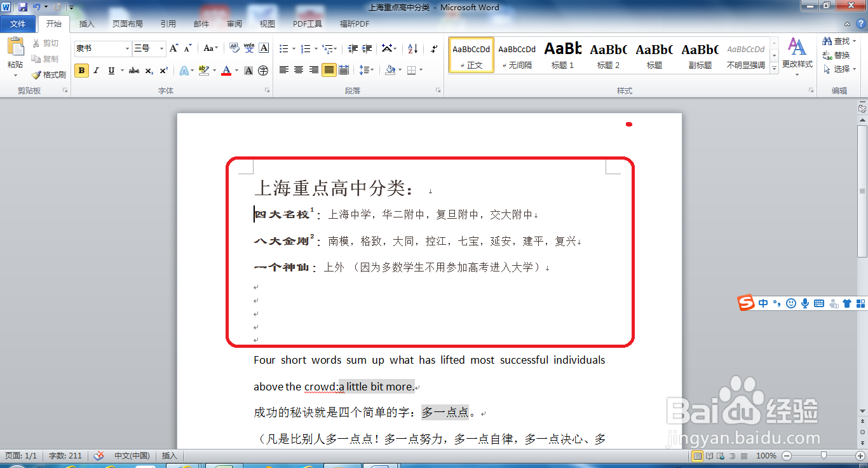Switch to the Review (审阅) tab

pos(234,24)
